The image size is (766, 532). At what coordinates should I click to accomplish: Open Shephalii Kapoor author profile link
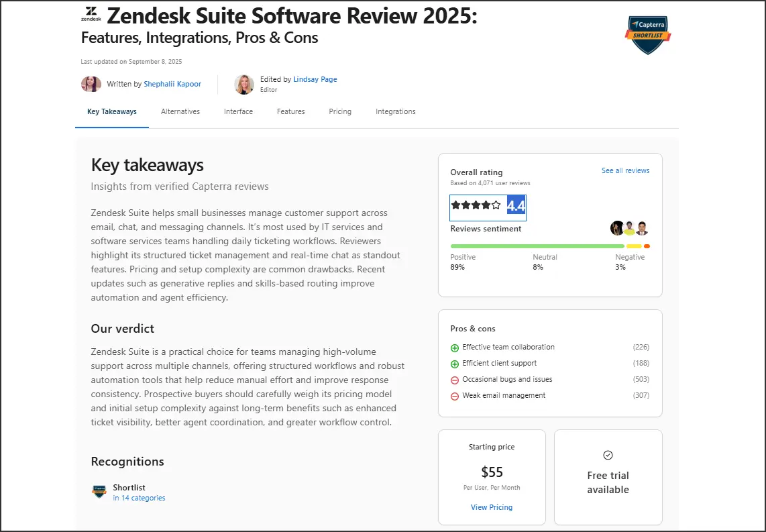tap(172, 84)
